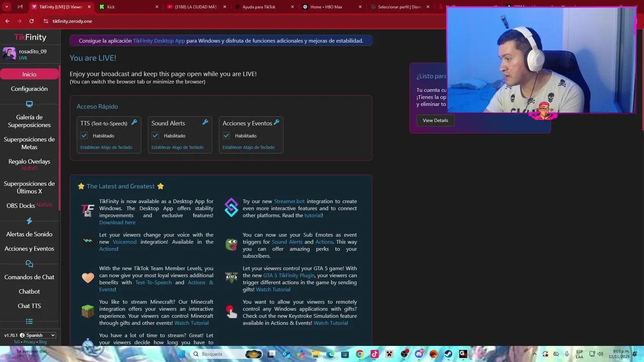Expand hidden system tray icons chevron
This screenshot has height=362, width=644.
(534, 354)
